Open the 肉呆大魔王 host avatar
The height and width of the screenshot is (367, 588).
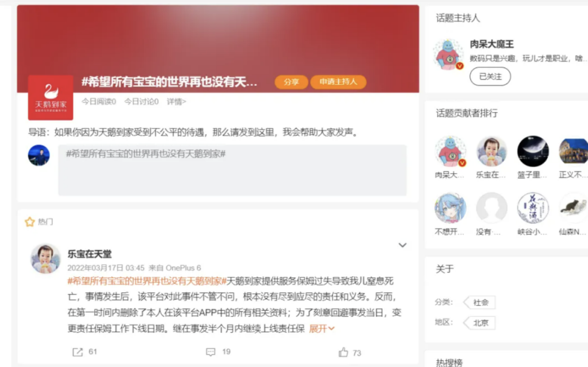click(x=448, y=55)
